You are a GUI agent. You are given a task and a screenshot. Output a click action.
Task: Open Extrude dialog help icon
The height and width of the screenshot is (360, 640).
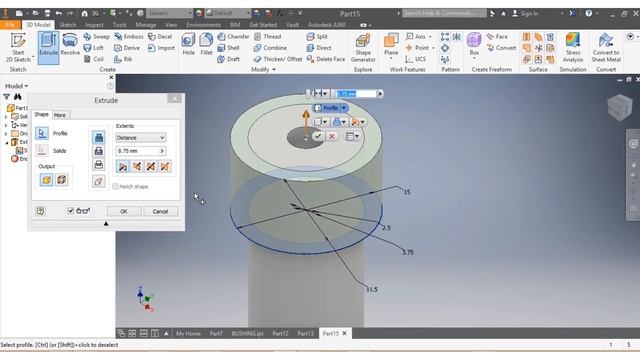40,211
